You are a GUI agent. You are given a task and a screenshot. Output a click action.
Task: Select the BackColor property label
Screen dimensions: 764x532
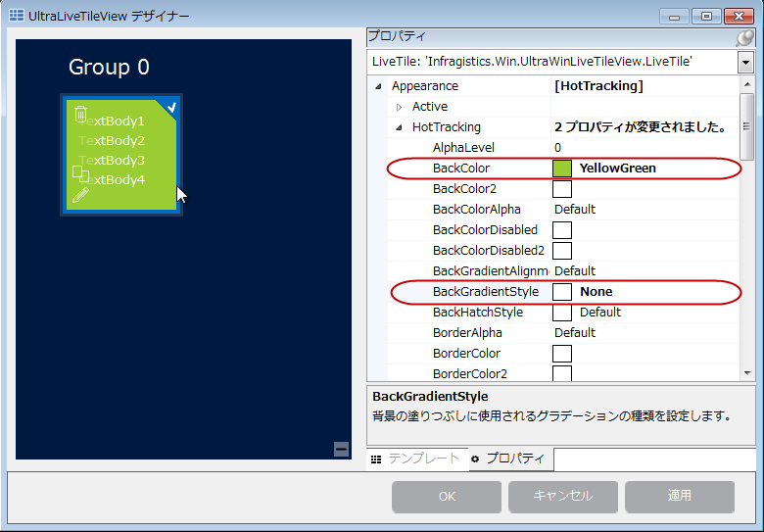461,169
